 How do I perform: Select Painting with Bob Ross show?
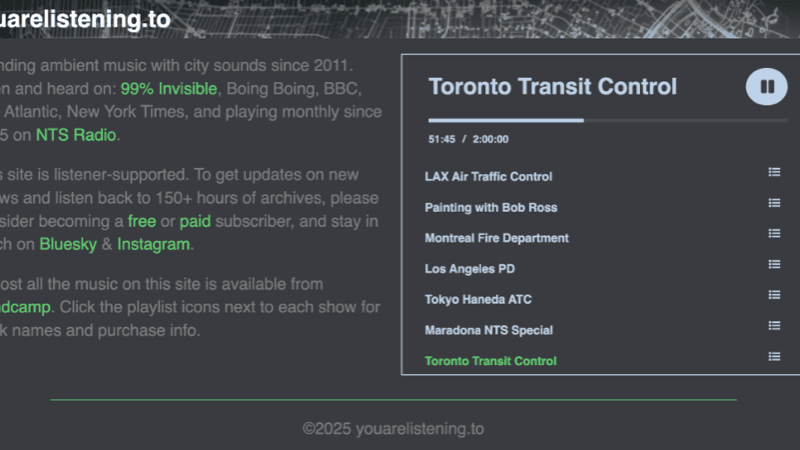[490, 208]
